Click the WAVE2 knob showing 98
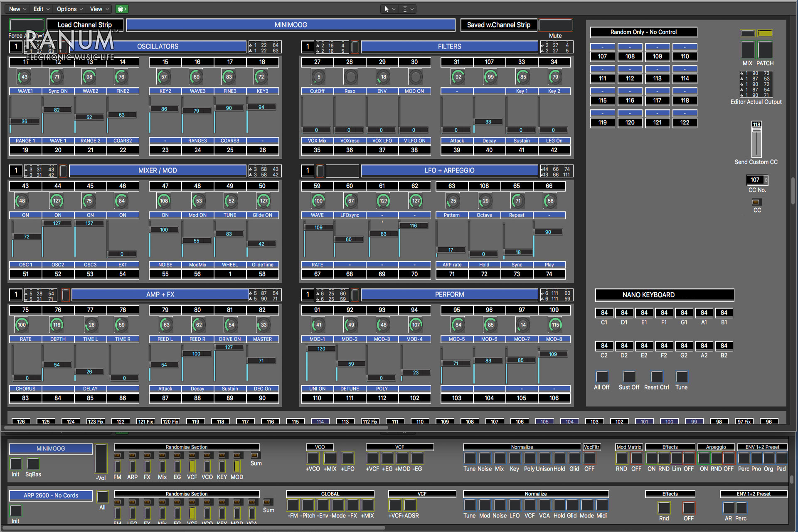798x532 pixels. tap(89, 77)
